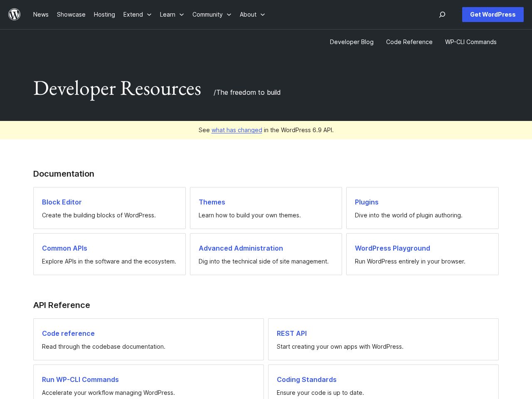
Task: Open the Plugins documentation link
Action: pos(367,202)
